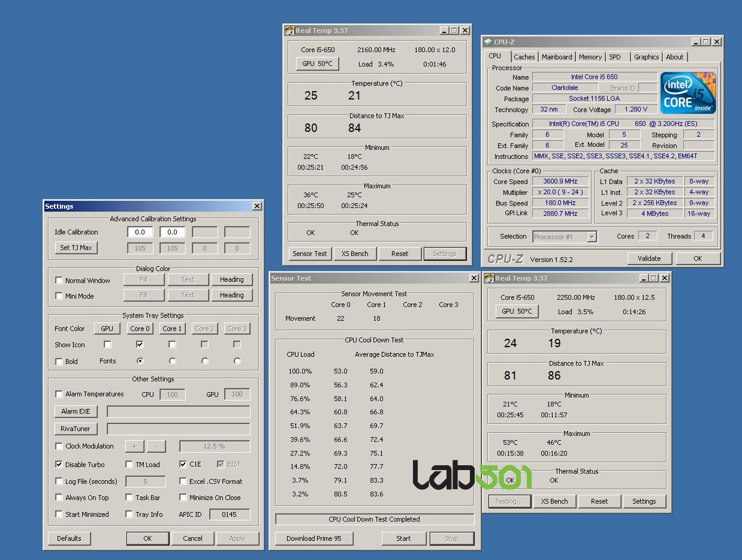Click Reset in the top Real Temp window

[400, 254]
